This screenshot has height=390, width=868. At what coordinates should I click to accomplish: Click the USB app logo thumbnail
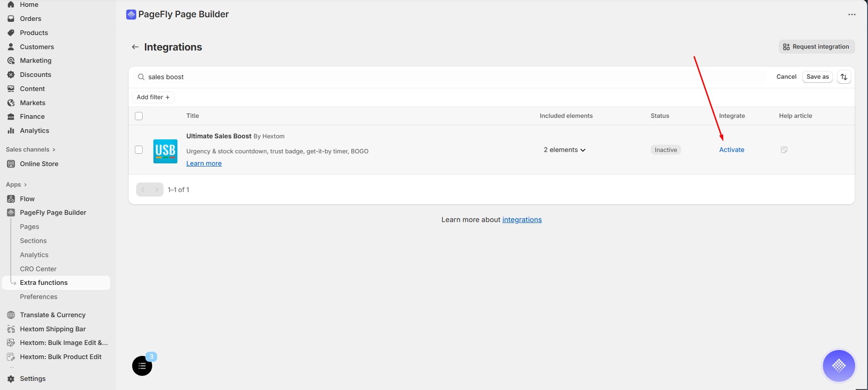(x=165, y=151)
